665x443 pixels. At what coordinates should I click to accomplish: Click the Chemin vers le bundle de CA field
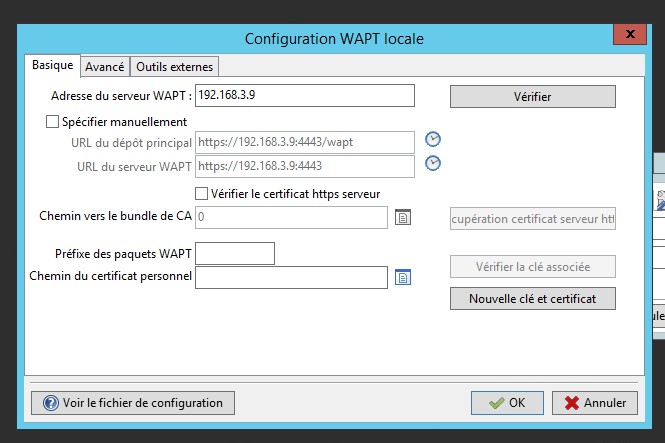click(x=291, y=217)
